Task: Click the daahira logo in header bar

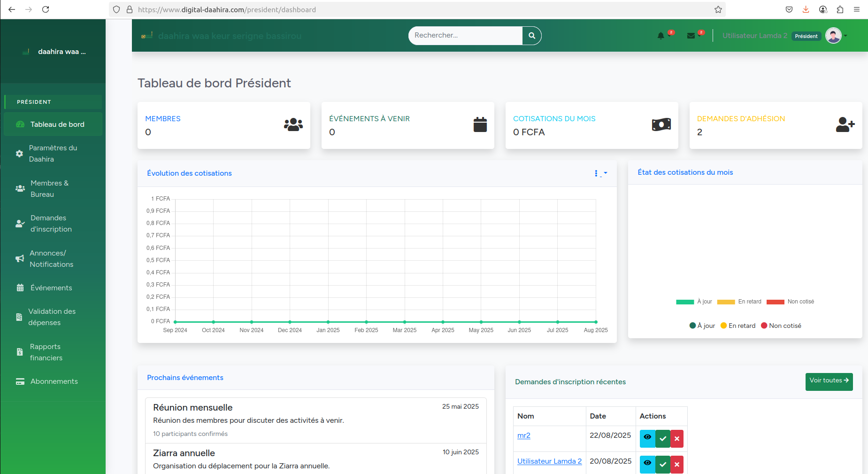Action: (x=147, y=36)
